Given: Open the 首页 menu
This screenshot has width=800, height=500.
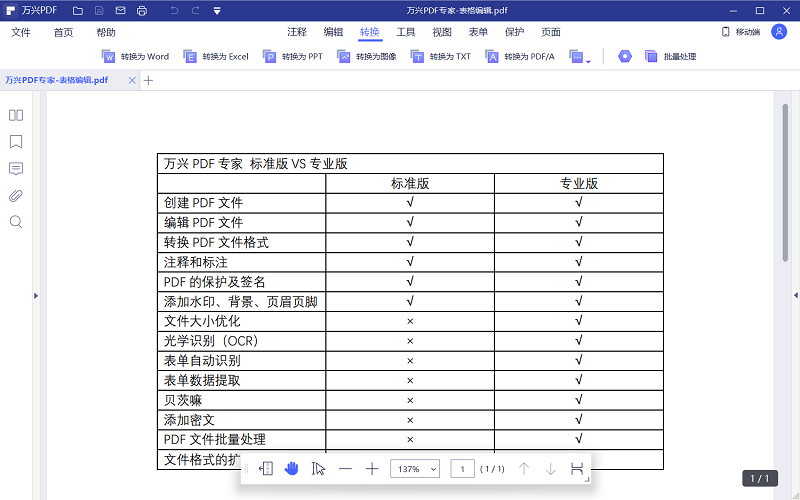Looking at the screenshot, I should pyautogui.click(x=63, y=33).
